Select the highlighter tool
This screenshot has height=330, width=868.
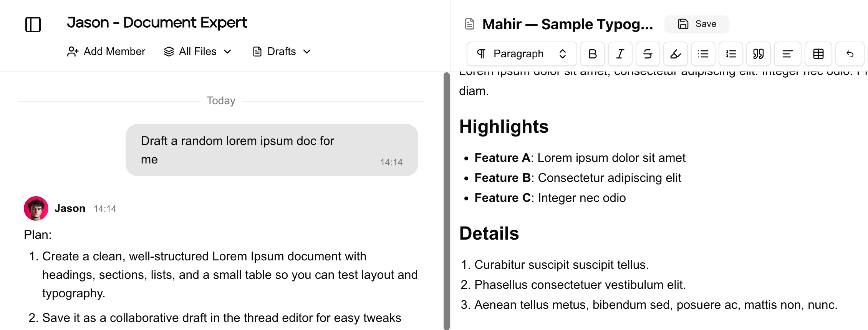pyautogui.click(x=676, y=54)
